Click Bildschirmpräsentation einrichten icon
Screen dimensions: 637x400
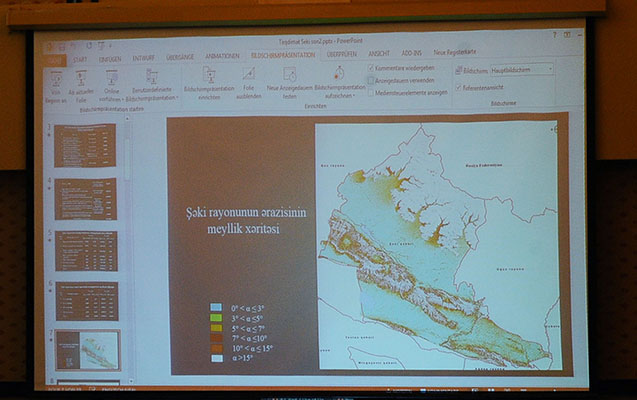209,75
